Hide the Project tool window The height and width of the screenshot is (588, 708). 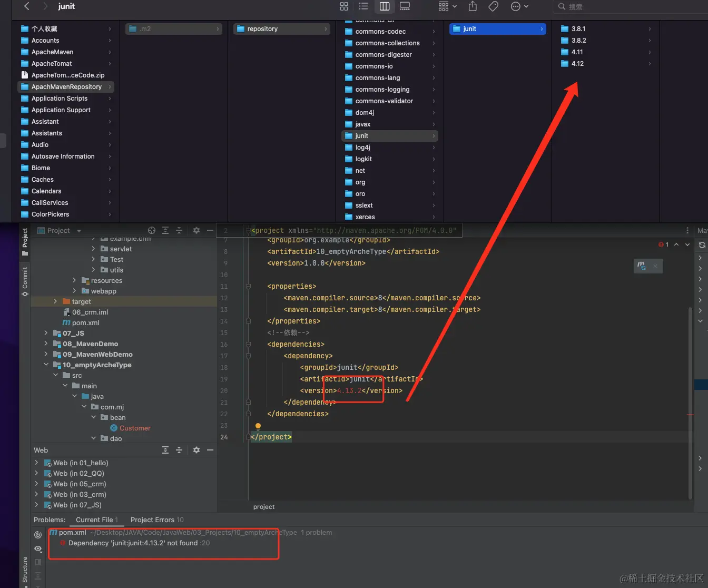pos(210,230)
